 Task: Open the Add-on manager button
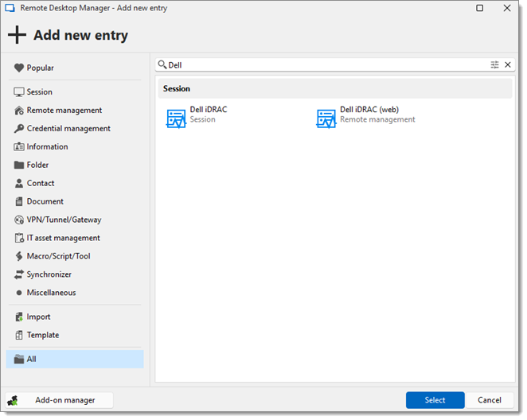59,400
